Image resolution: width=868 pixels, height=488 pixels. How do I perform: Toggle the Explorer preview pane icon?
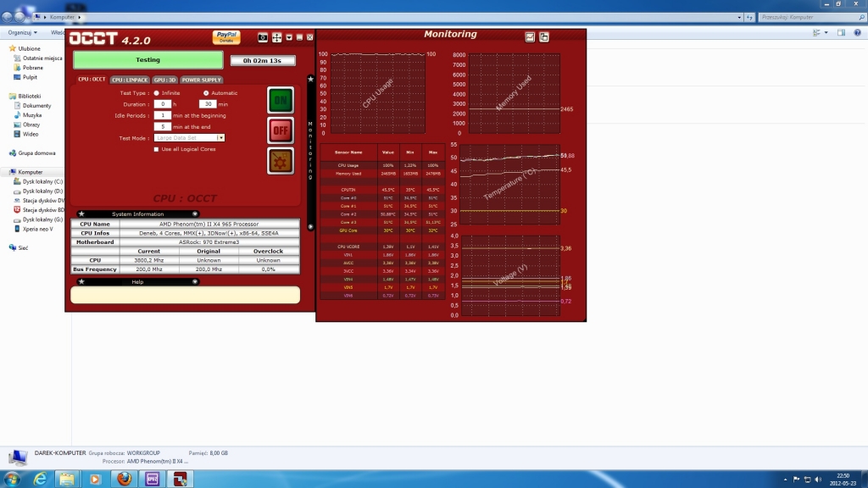pos(842,33)
